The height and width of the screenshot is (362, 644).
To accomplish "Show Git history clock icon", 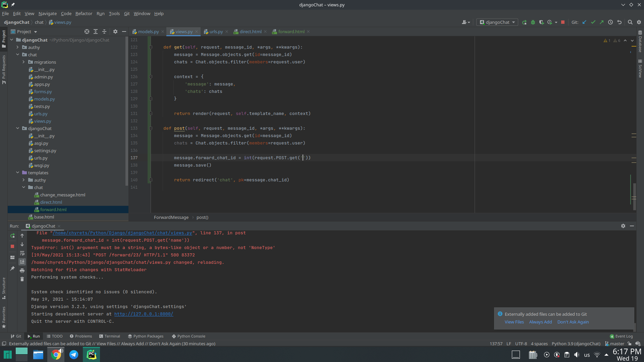I will (610, 22).
